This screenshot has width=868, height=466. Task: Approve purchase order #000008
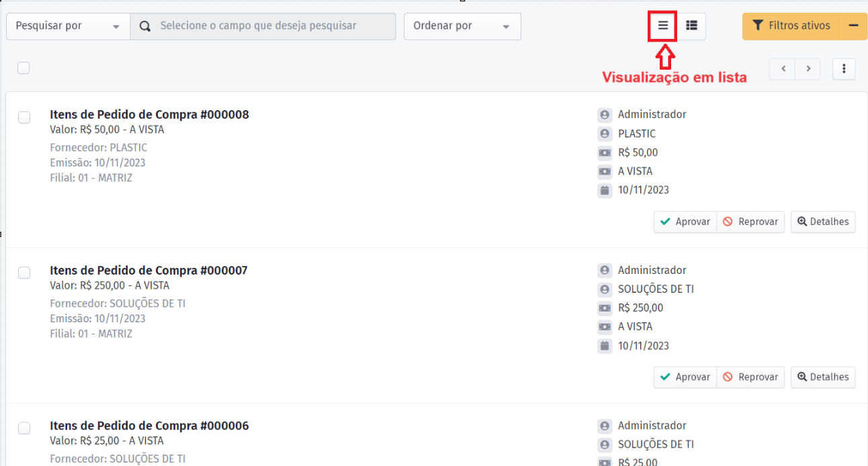point(685,222)
